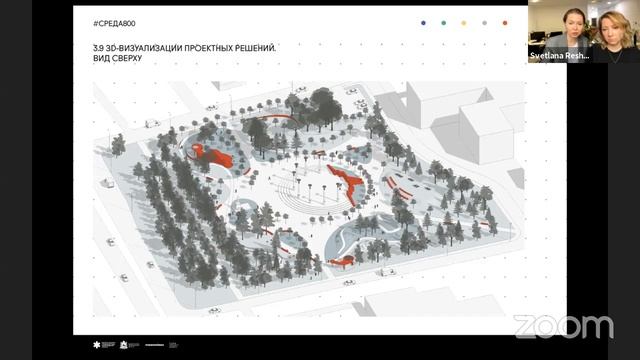Click the #СРЕДА800 hashtag text
The image size is (640, 360).
click(x=114, y=24)
